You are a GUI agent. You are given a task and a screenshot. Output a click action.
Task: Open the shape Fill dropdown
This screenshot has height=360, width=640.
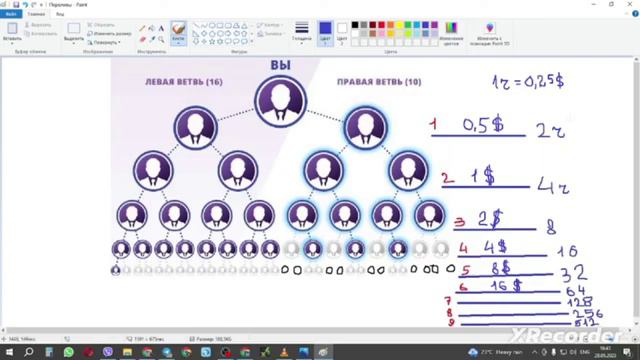(x=271, y=34)
